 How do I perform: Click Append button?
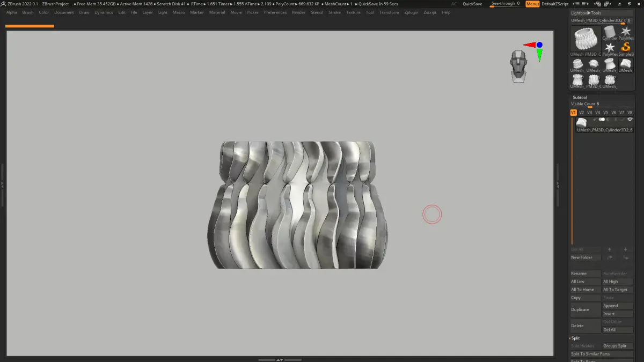[618, 306]
